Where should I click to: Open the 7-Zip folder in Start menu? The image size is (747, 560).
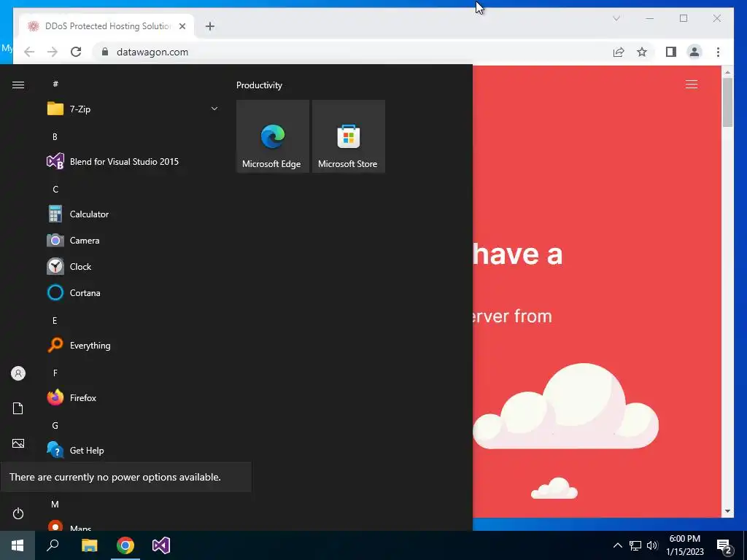coord(133,109)
